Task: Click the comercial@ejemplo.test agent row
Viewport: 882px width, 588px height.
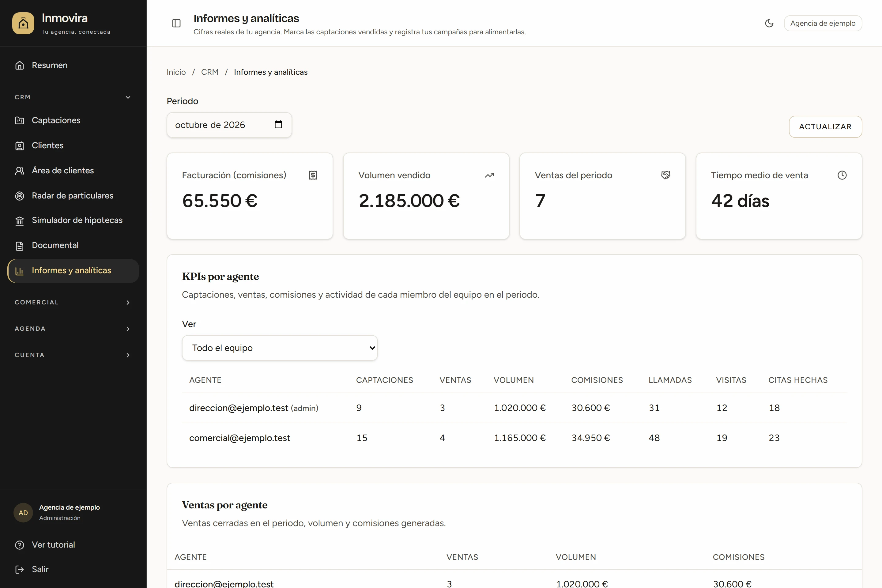Action: pyautogui.click(x=514, y=438)
